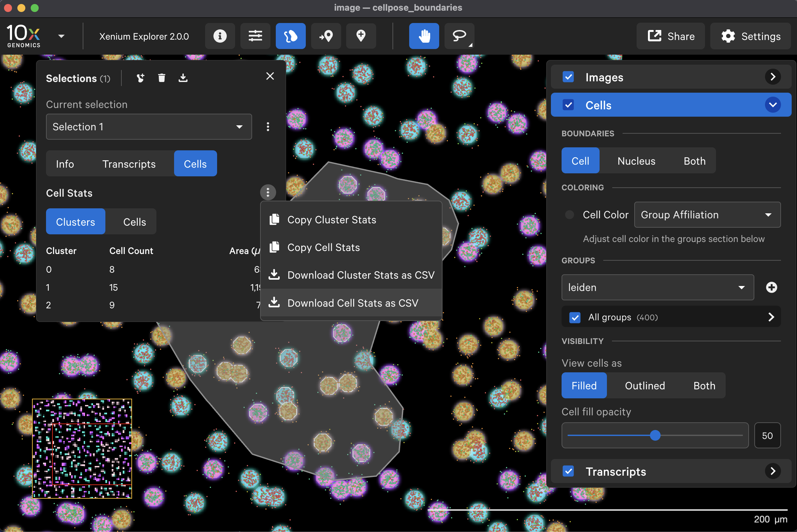The image size is (797, 532).
Task: Switch to the Transcripts tab
Action: pyautogui.click(x=129, y=164)
